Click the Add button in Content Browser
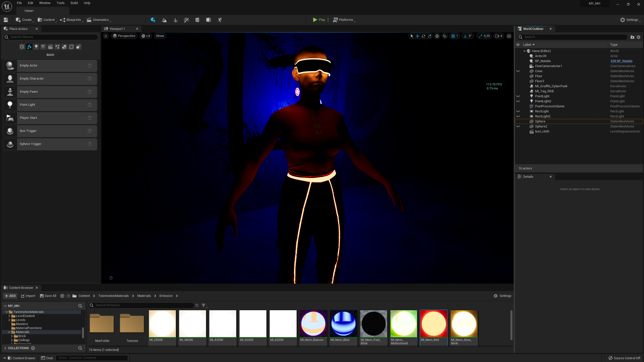 [x=10, y=296]
